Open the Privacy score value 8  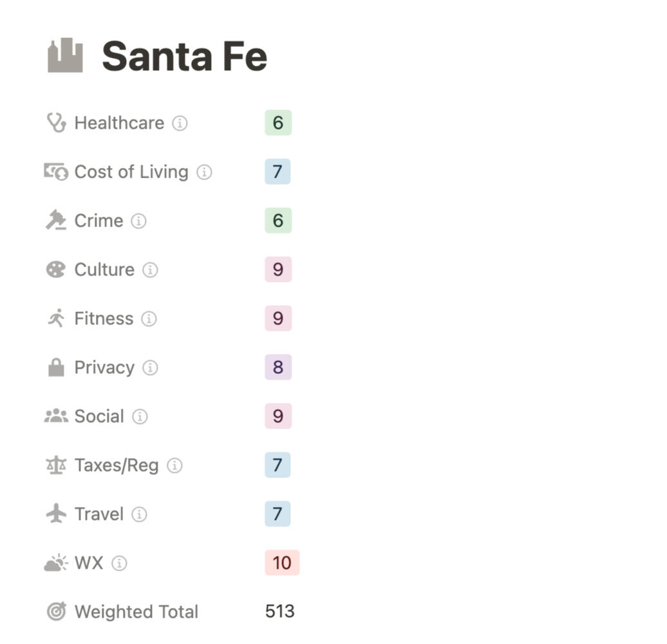click(278, 367)
